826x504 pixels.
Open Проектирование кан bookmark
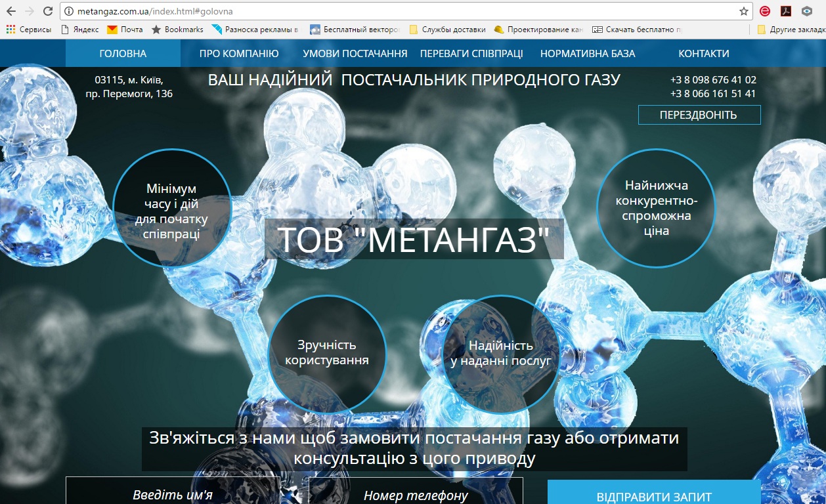(x=538, y=30)
